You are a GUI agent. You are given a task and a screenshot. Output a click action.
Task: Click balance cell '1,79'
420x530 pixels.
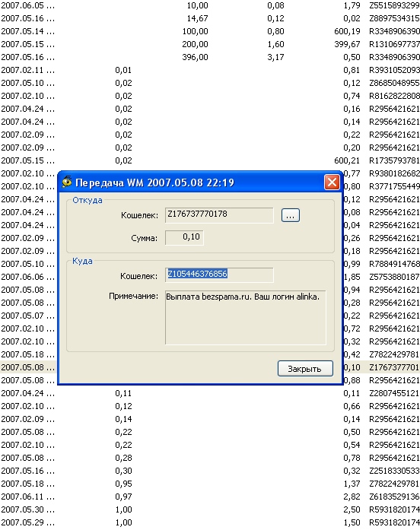pyautogui.click(x=352, y=5)
